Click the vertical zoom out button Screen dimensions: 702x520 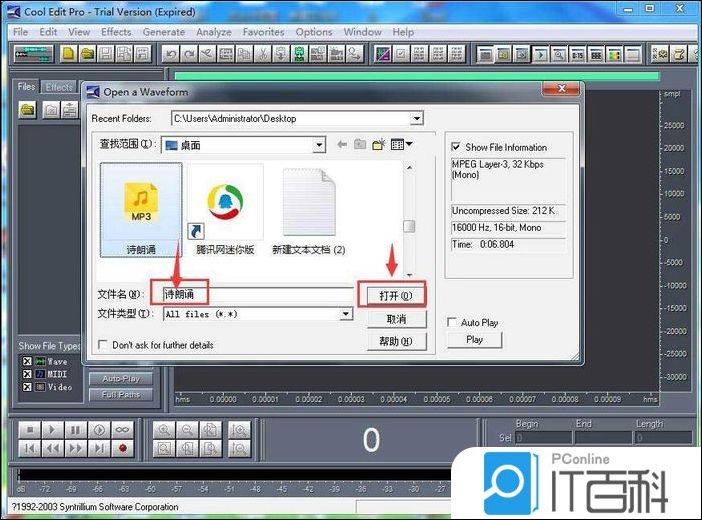239,448
